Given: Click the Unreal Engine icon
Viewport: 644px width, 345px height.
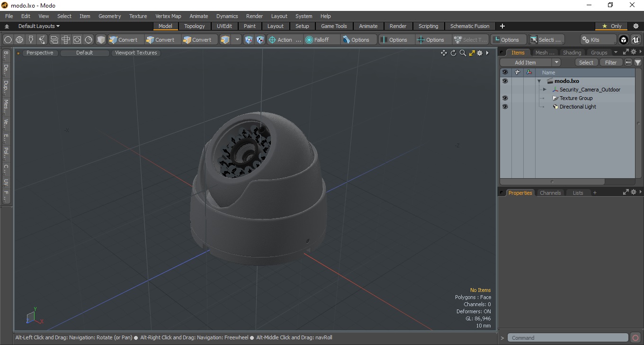Looking at the screenshot, I should click(x=635, y=40).
